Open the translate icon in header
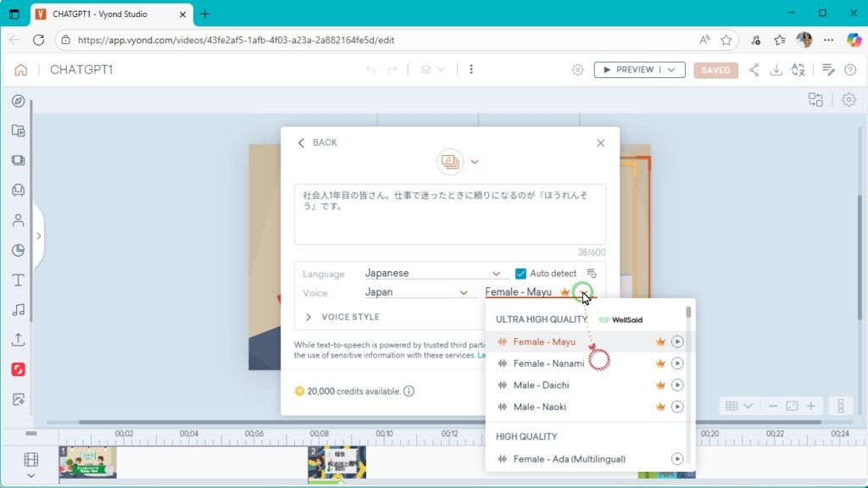Image resolution: width=868 pixels, height=488 pixels. coord(798,69)
